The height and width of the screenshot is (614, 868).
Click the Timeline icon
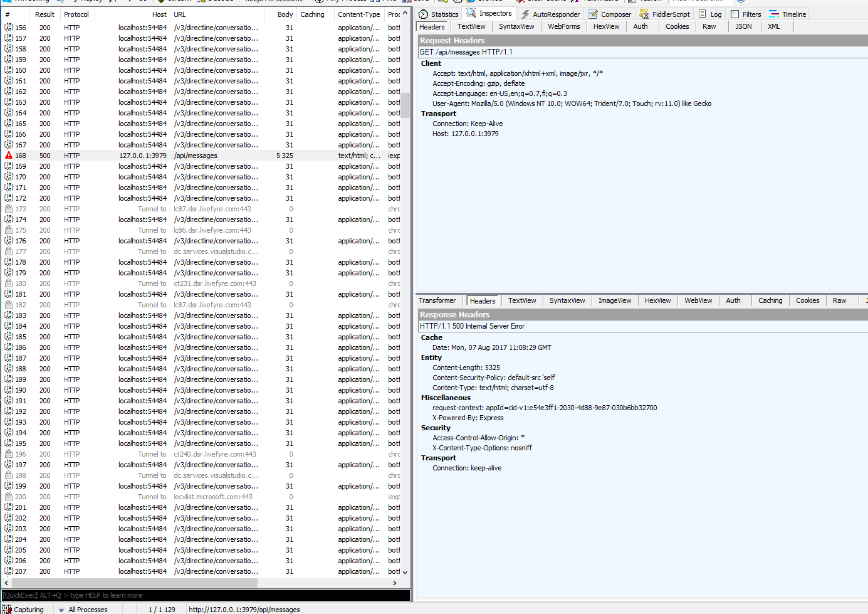(x=774, y=14)
